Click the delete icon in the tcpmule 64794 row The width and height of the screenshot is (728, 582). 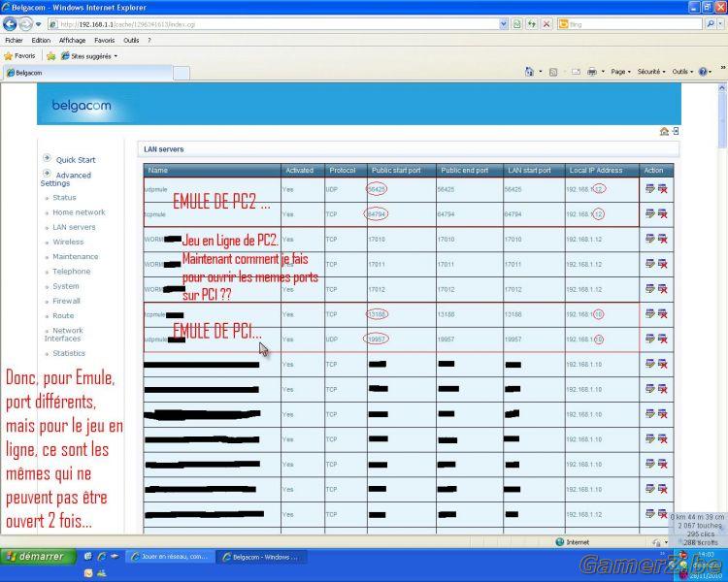pyautogui.click(x=663, y=213)
